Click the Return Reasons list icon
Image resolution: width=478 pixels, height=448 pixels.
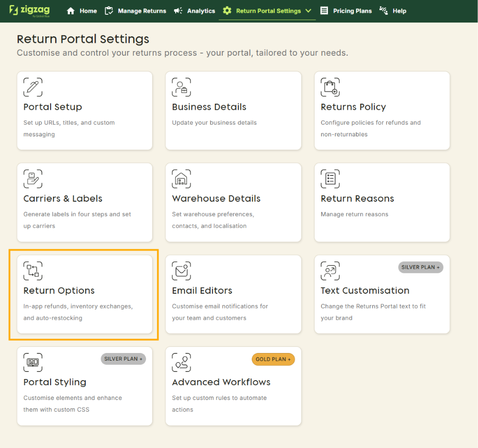pos(330,179)
